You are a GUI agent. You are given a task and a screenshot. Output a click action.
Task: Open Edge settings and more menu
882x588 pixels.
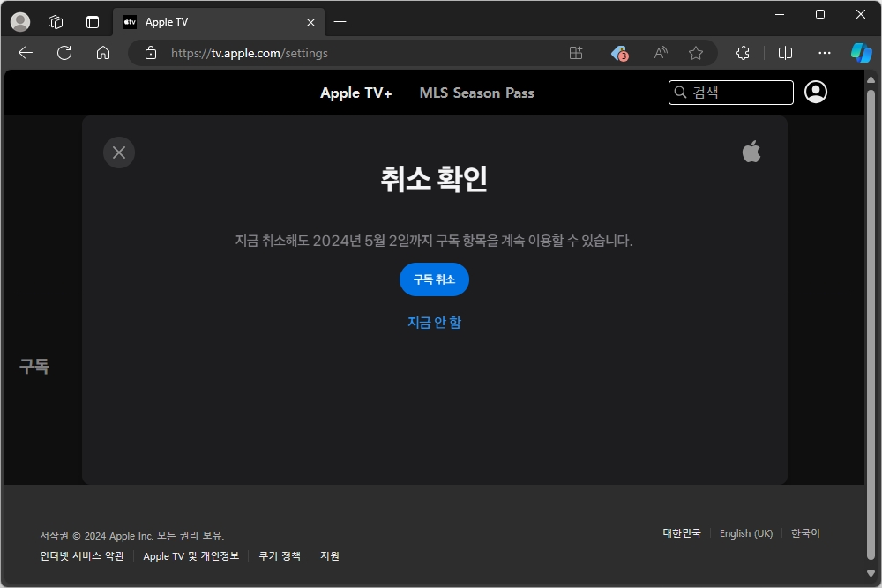click(825, 53)
